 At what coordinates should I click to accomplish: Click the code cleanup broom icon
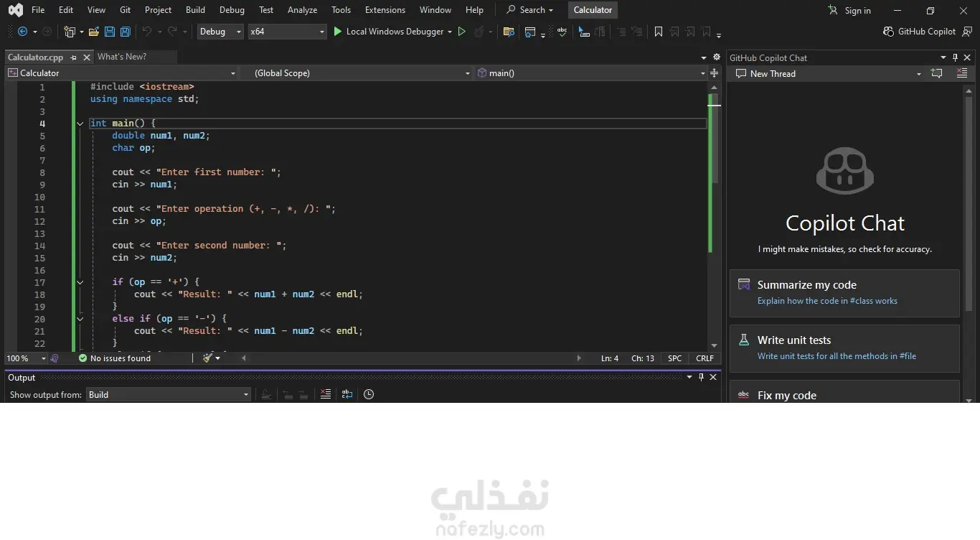click(207, 358)
